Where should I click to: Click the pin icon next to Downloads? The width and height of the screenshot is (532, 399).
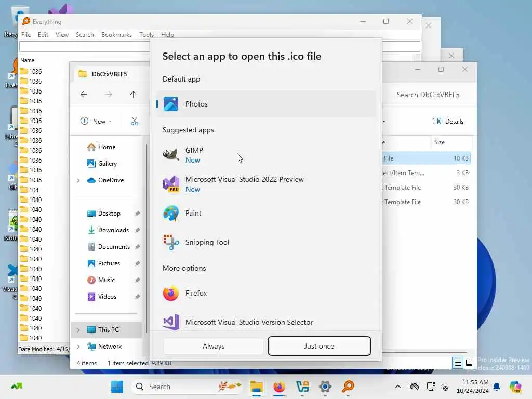tap(137, 230)
